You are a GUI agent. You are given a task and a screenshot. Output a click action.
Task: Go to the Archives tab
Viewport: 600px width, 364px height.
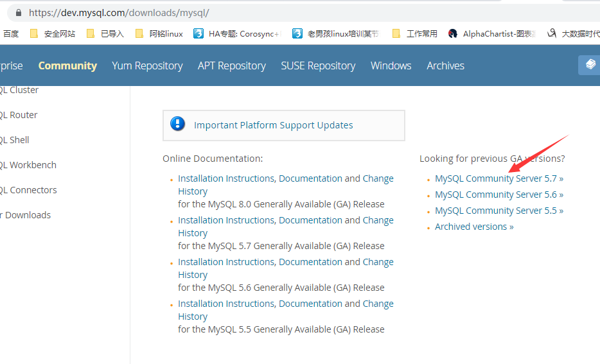pyautogui.click(x=445, y=65)
